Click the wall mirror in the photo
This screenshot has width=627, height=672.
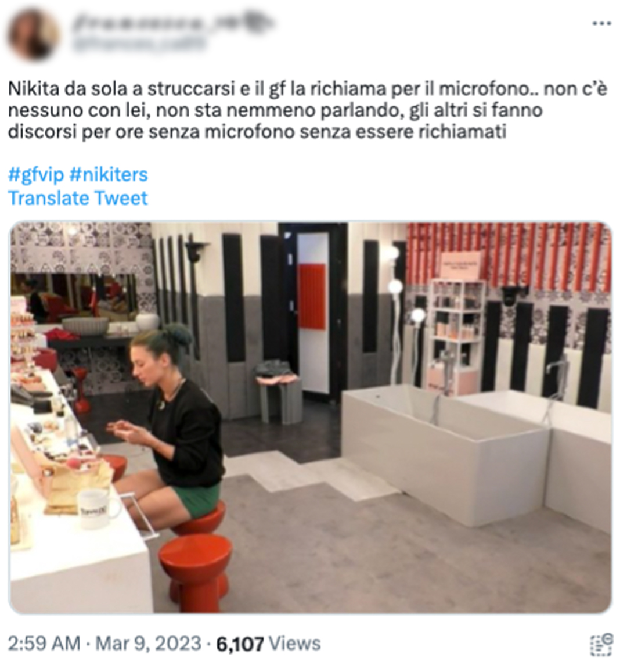pos(75,298)
